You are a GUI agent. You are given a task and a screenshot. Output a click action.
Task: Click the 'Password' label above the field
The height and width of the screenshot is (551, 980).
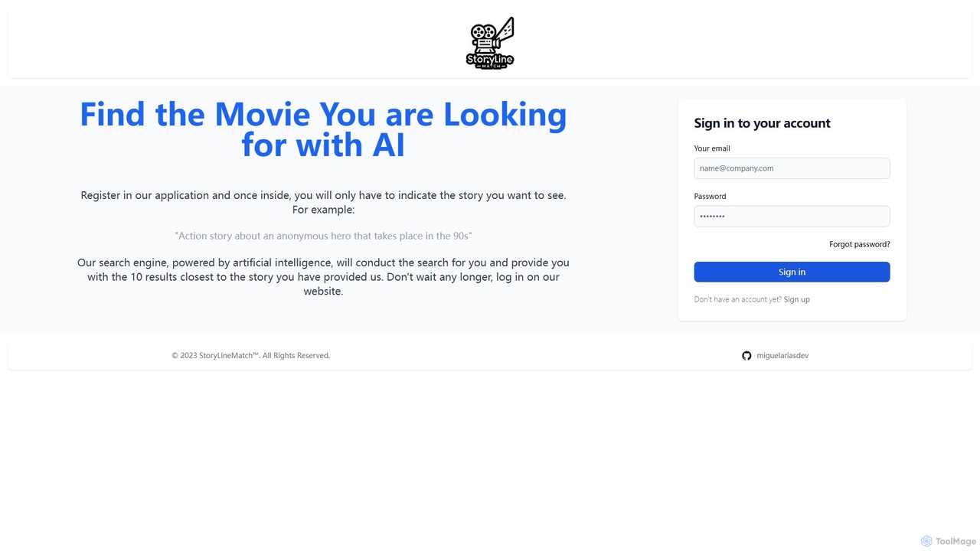(x=710, y=197)
